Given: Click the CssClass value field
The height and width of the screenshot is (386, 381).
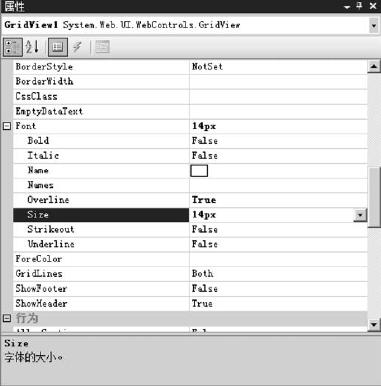Looking at the screenshot, I should coord(278,97).
